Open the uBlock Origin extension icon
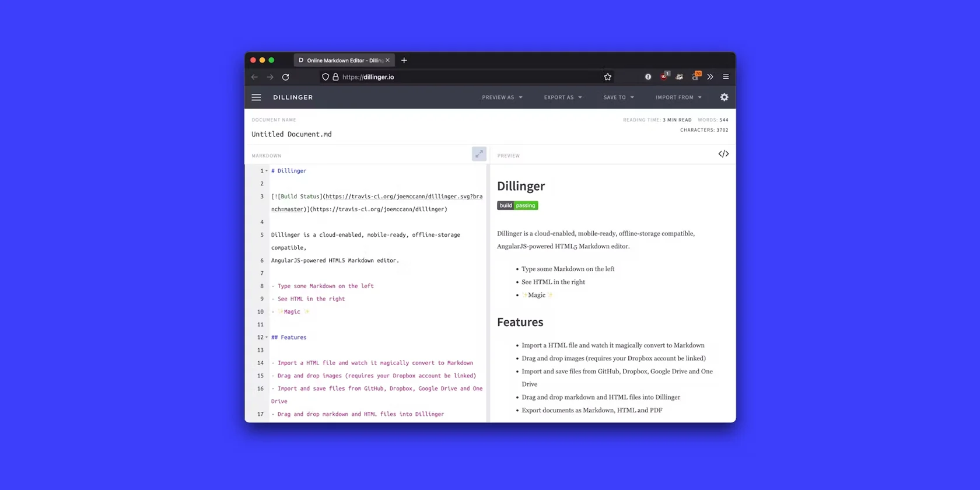 [x=664, y=76]
